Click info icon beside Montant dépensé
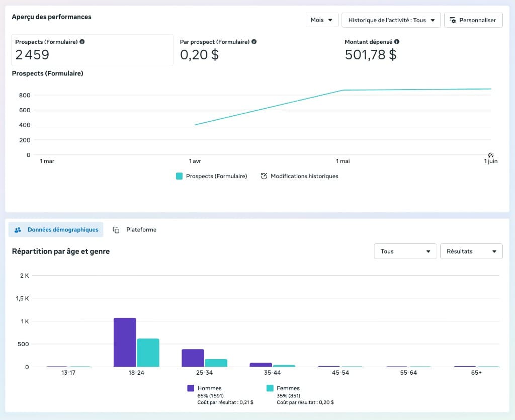Screen dimensions: 515x420 point(397,42)
